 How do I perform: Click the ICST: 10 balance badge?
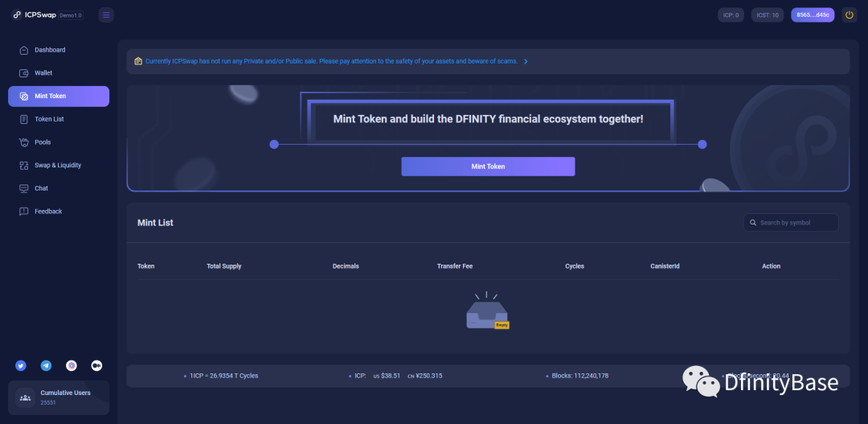(768, 15)
